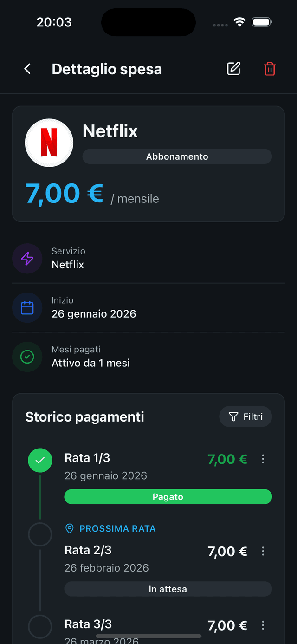Image resolution: width=297 pixels, height=644 pixels.
Task: Tap the 7,00 € monthly price text
Action: click(64, 194)
